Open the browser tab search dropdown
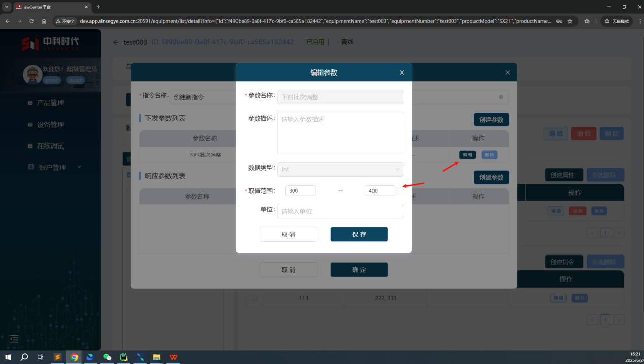644x364 pixels. pyautogui.click(x=7, y=7)
